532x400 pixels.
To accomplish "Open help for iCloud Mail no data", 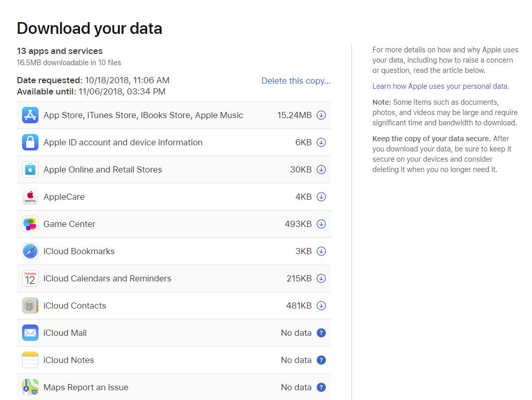I will tap(321, 333).
